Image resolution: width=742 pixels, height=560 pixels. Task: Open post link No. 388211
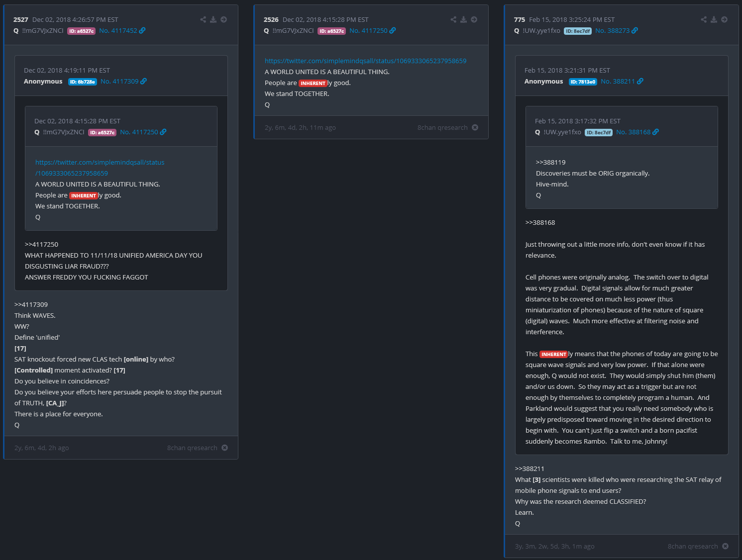pos(618,81)
